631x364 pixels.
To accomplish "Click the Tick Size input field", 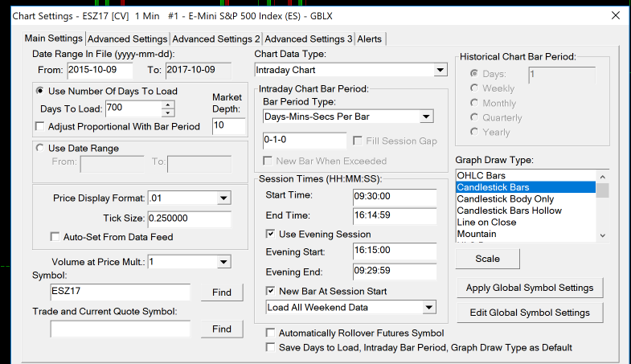I will coord(189,219).
